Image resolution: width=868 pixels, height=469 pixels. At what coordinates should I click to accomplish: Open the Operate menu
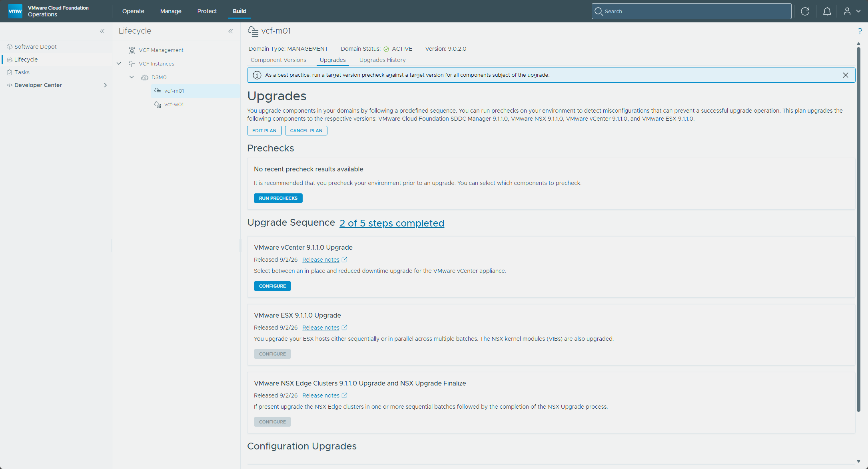tap(133, 11)
